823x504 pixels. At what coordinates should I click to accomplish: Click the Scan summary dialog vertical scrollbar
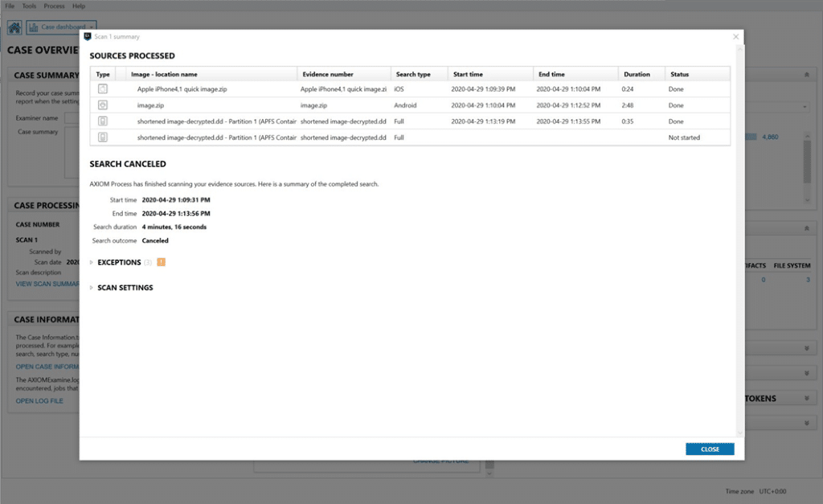(x=740, y=240)
